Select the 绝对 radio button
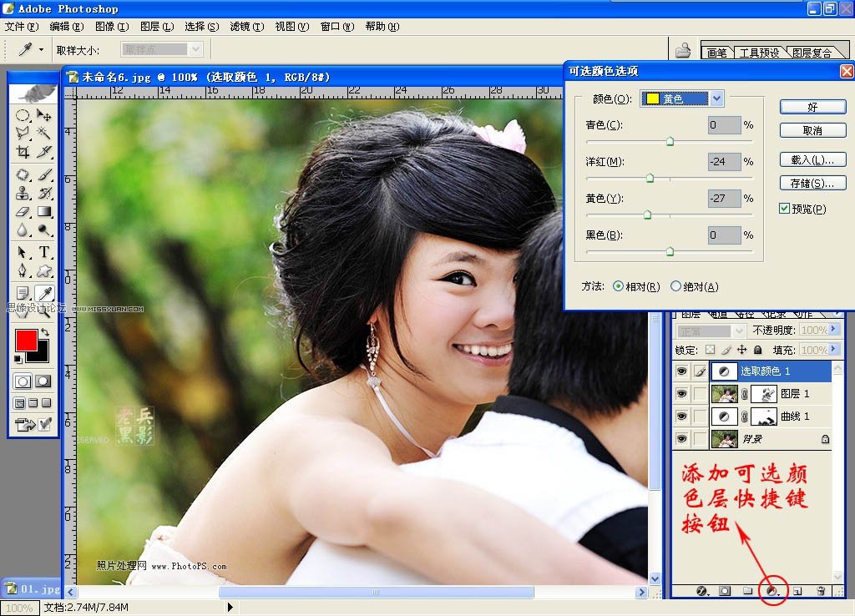Viewport: 855px width, 616px height. 676,285
